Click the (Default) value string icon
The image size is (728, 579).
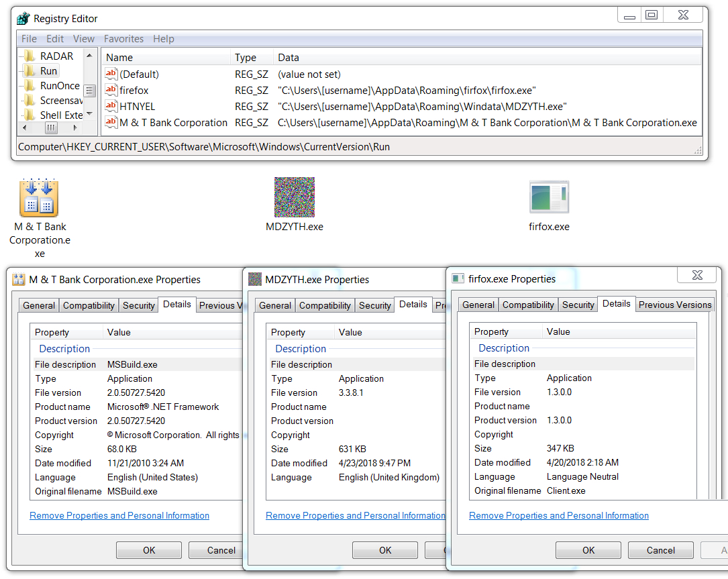(x=111, y=74)
